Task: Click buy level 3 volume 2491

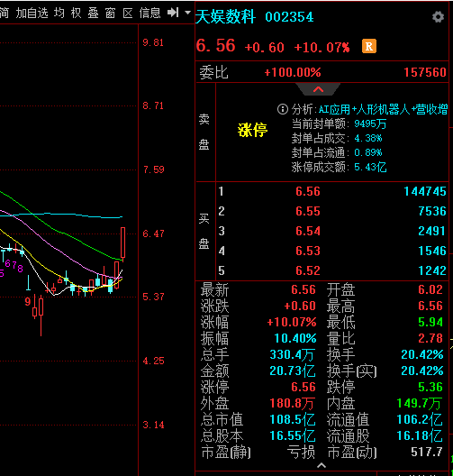Action: 431,231
